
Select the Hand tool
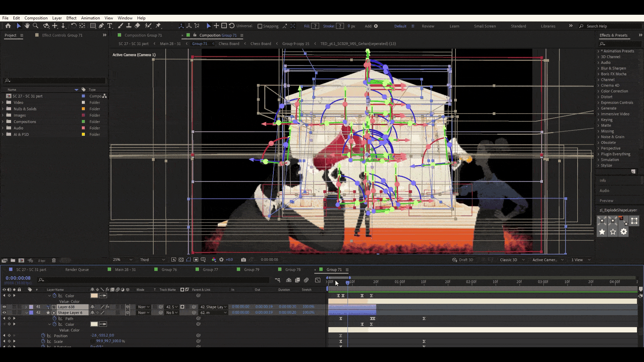(27, 26)
